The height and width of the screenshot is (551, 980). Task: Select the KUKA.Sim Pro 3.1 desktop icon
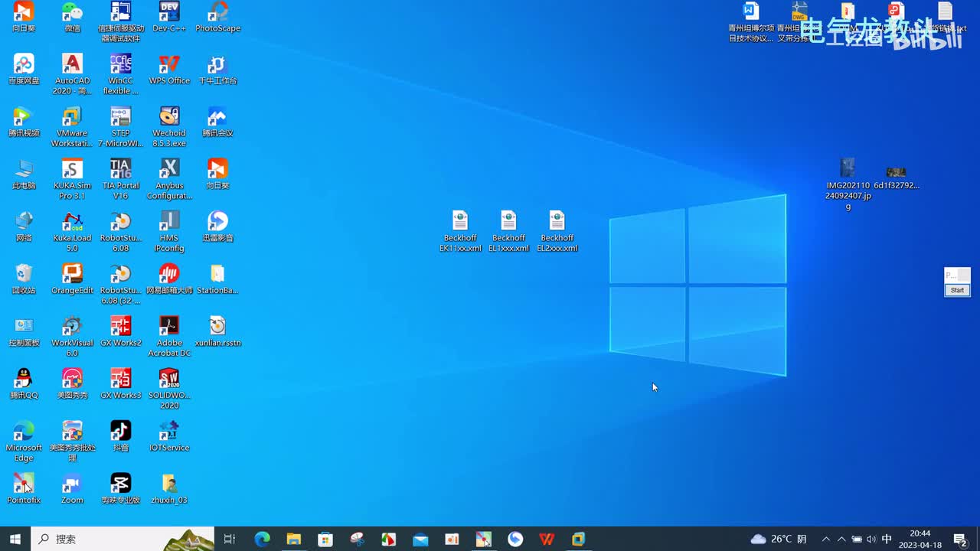coord(72,180)
